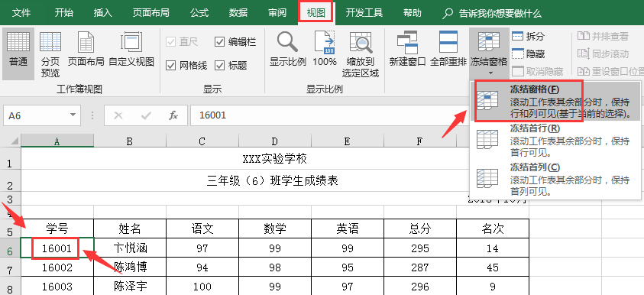
Task: Switch to the Developer (开发工具) tab
Action: pos(364,13)
